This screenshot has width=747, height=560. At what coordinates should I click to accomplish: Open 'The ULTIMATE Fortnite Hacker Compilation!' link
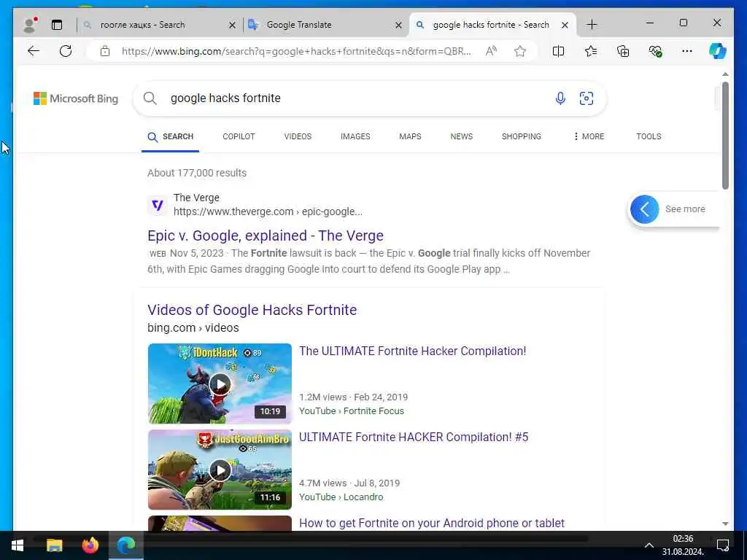(x=413, y=351)
